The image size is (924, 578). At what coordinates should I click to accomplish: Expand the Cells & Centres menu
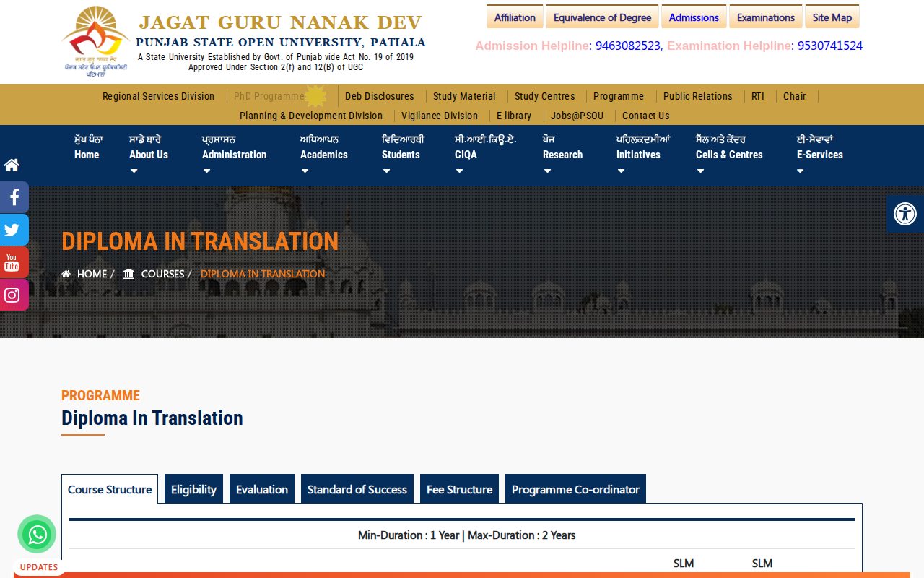pos(729,155)
